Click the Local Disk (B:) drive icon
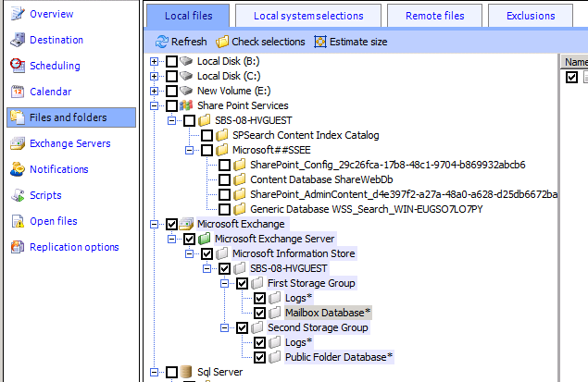The width and height of the screenshot is (588, 382). click(x=186, y=61)
